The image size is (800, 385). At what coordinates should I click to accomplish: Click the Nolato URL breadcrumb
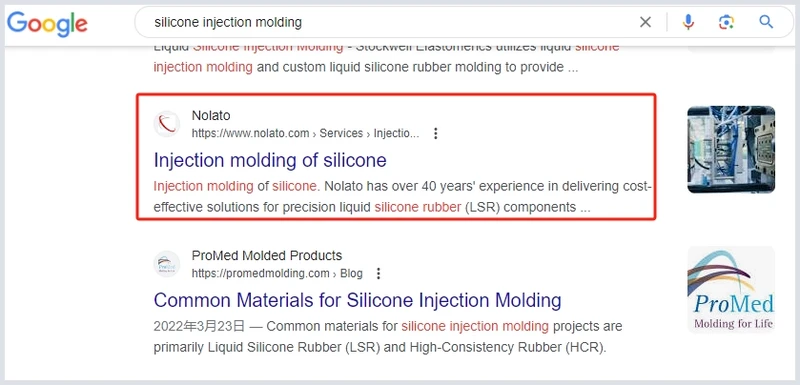[305, 134]
